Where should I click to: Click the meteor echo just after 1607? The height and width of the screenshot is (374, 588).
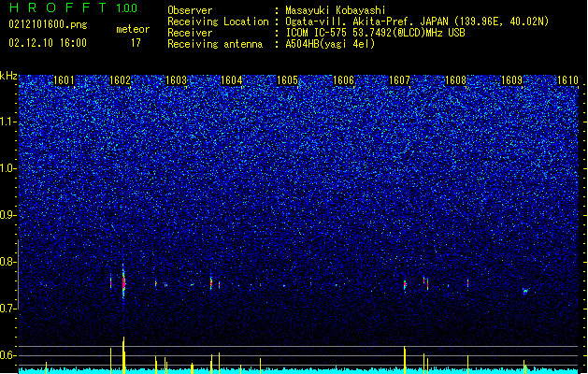point(405,285)
